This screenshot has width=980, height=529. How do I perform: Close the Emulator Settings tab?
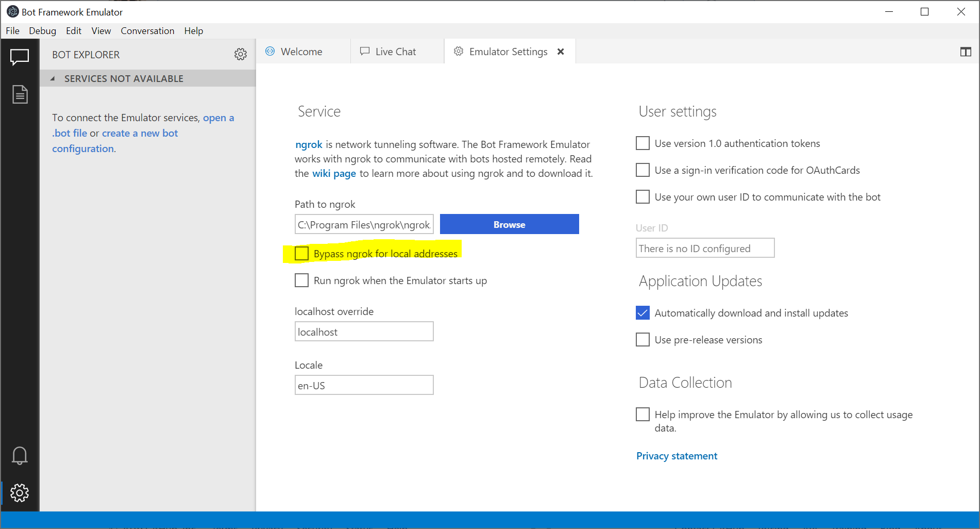pyautogui.click(x=561, y=52)
